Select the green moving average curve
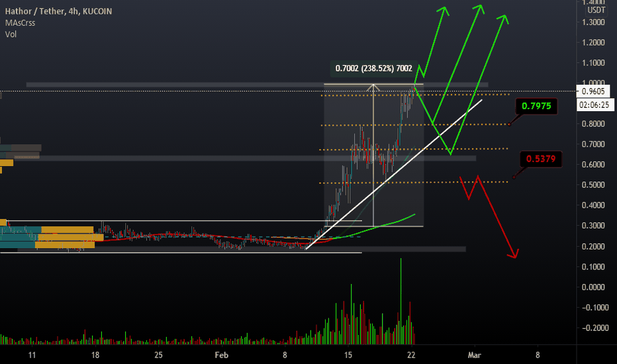 pyautogui.click(x=374, y=227)
